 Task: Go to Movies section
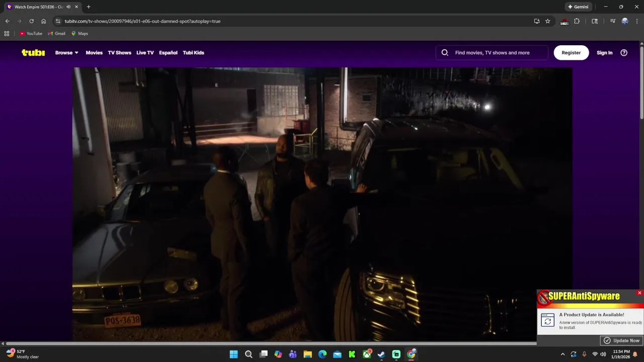(x=94, y=52)
